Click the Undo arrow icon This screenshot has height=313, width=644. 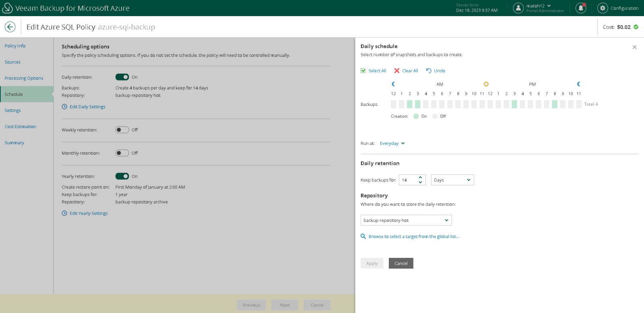(429, 70)
